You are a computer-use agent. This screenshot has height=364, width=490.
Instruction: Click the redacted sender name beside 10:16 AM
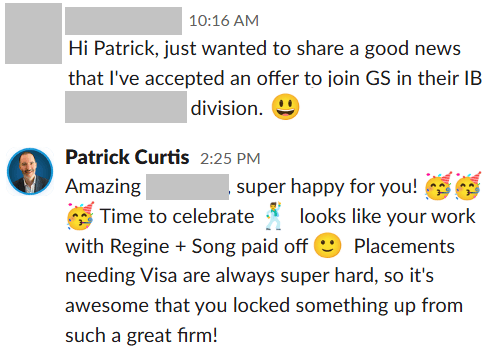coord(123,21)
